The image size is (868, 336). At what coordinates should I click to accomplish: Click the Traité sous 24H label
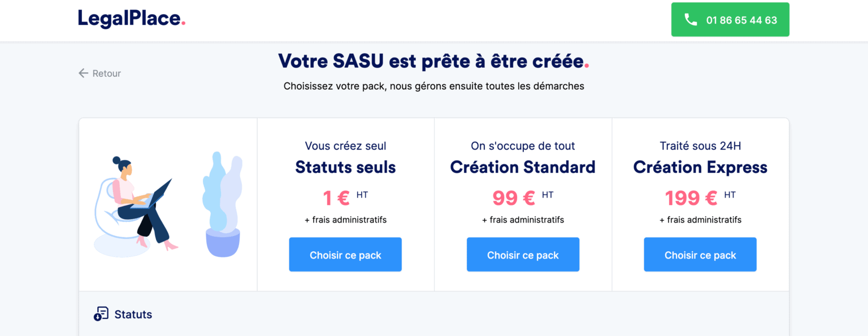(x=700, y=146)
